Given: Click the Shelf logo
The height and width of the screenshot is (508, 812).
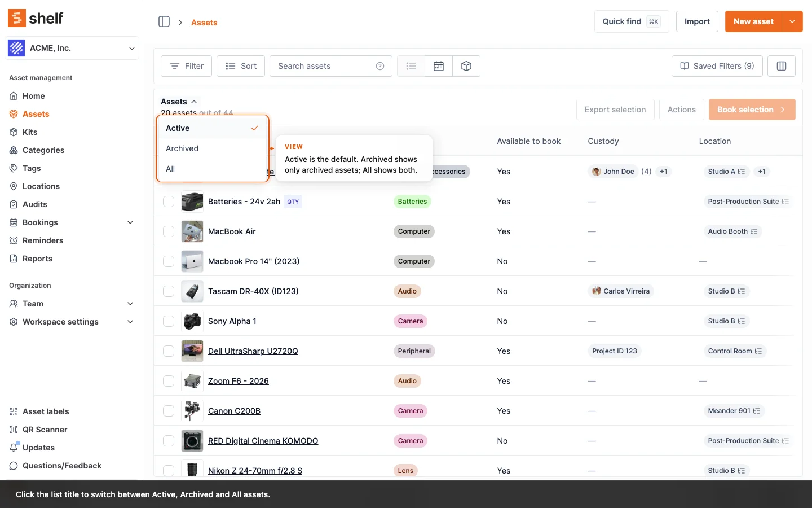Looking at the screenshot, I should click(36, 18).
